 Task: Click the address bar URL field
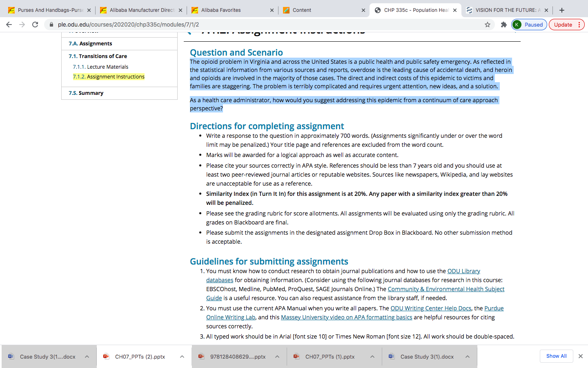tap(265, 25)
